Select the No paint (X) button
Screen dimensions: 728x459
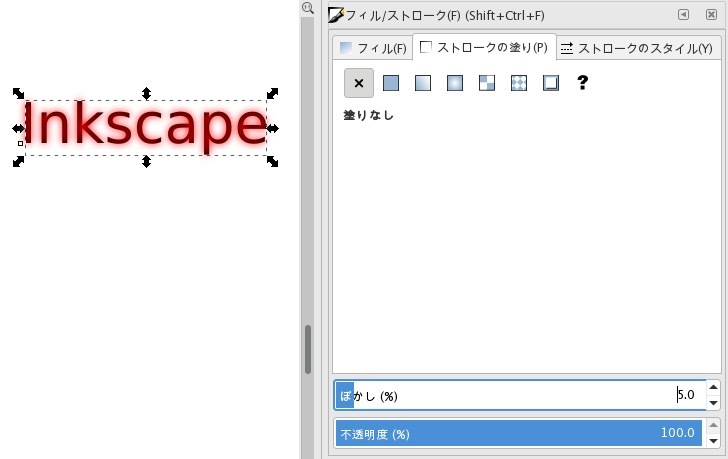point(358,83)
